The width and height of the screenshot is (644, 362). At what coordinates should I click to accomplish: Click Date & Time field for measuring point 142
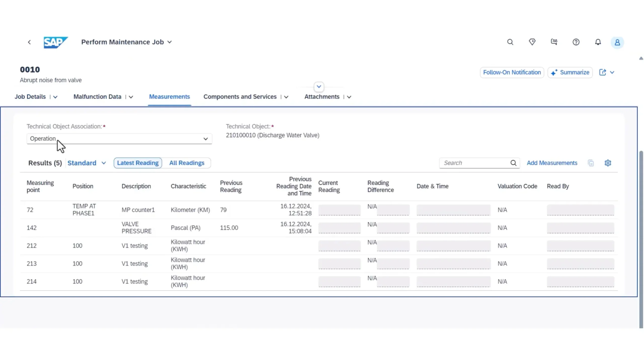pos(453,228)
